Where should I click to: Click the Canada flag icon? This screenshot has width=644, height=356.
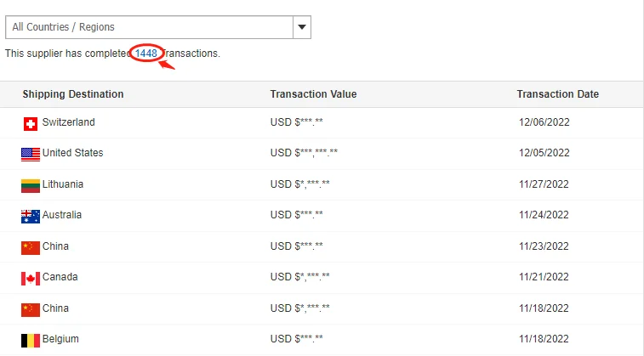pyautogui.click(x=31, y=279)
